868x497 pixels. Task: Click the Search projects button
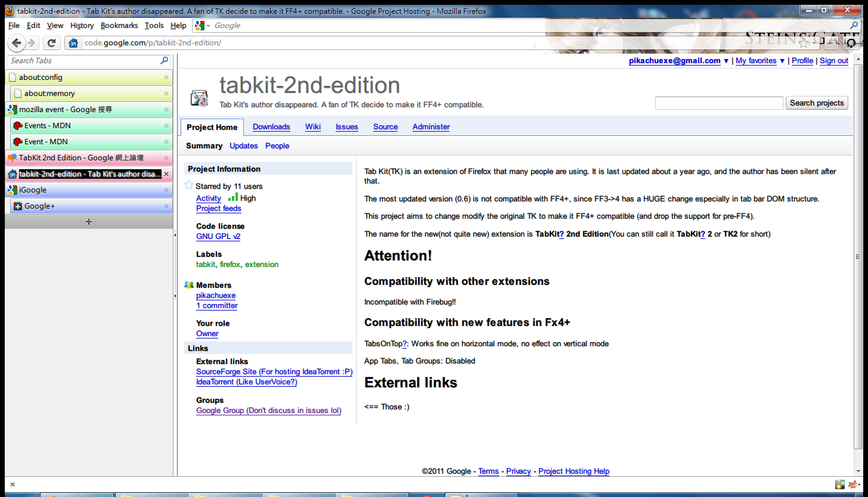817,103
